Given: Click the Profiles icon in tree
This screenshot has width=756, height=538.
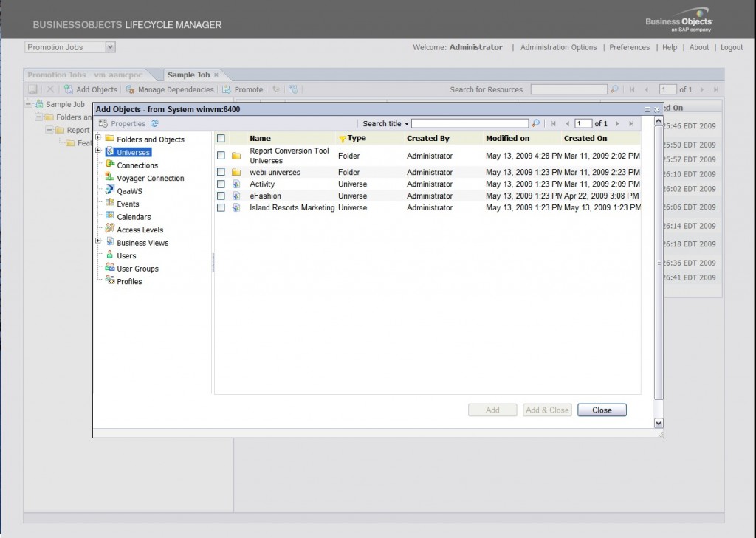Looking at the screenshot, I should click(x=109, y=280).
